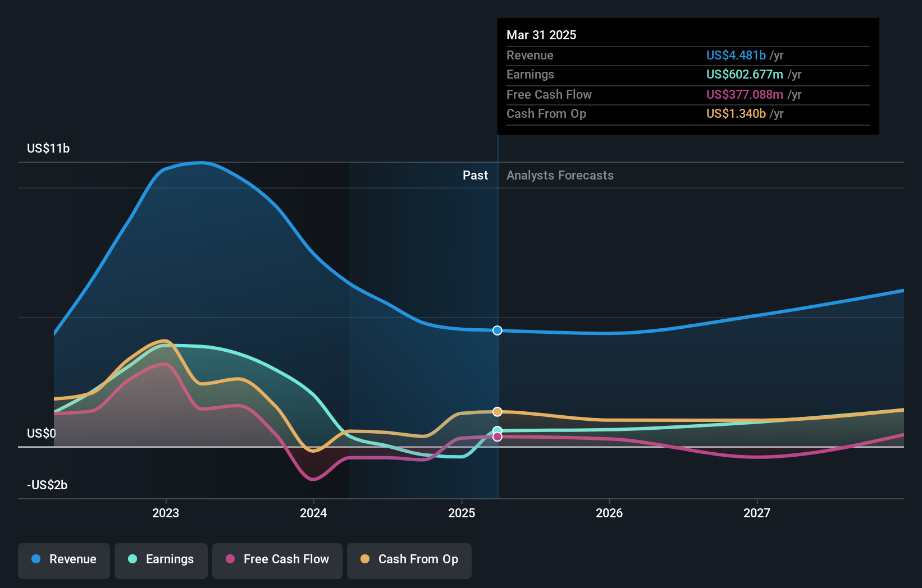Click the Earnings row label in tooltip

click(x=530, y=74)
